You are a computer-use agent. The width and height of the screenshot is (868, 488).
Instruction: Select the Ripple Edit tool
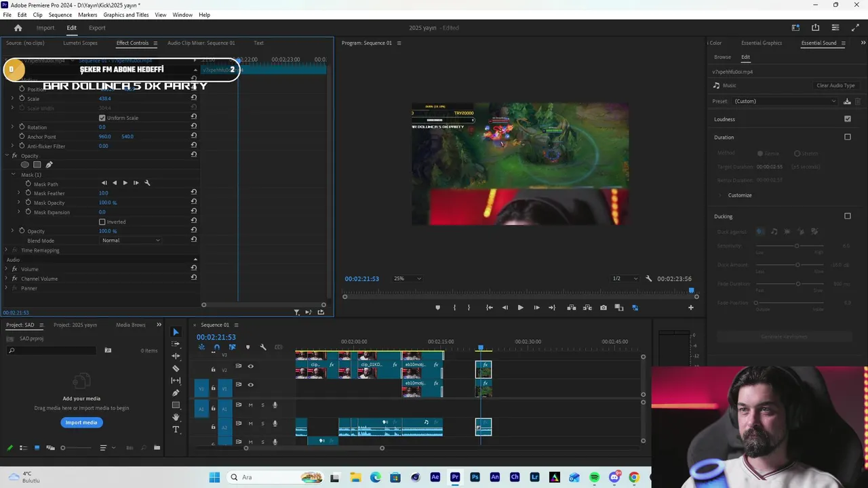[176, 356]
